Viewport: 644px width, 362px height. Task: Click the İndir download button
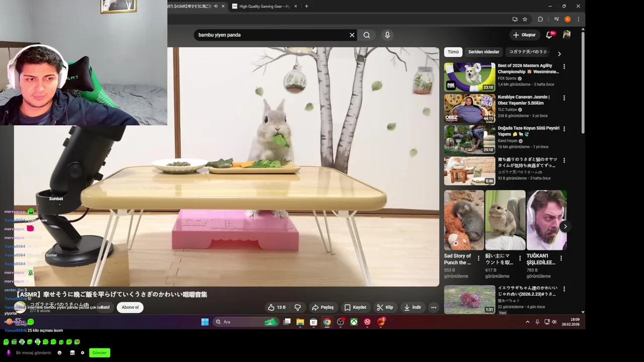pyautogui.click(x=413, y=307)
